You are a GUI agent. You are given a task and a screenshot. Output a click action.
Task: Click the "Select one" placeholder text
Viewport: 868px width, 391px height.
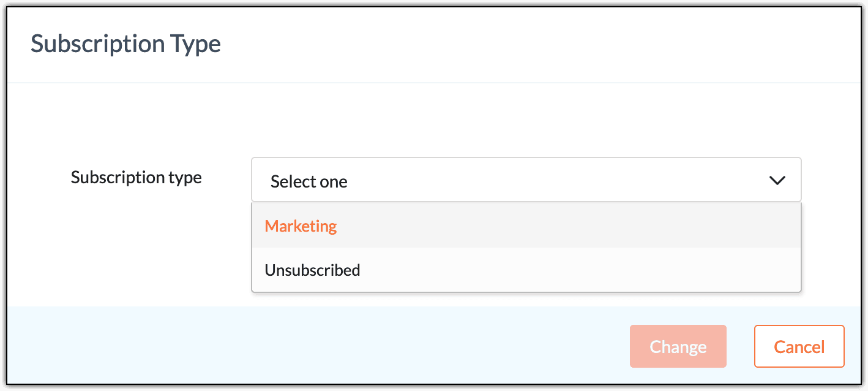(309, 181)
